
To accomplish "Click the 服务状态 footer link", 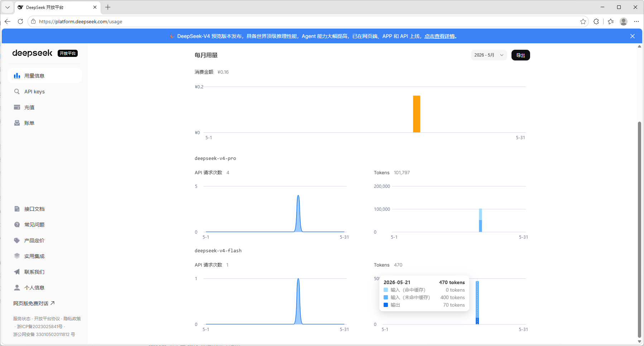I will tap(22, 319).
